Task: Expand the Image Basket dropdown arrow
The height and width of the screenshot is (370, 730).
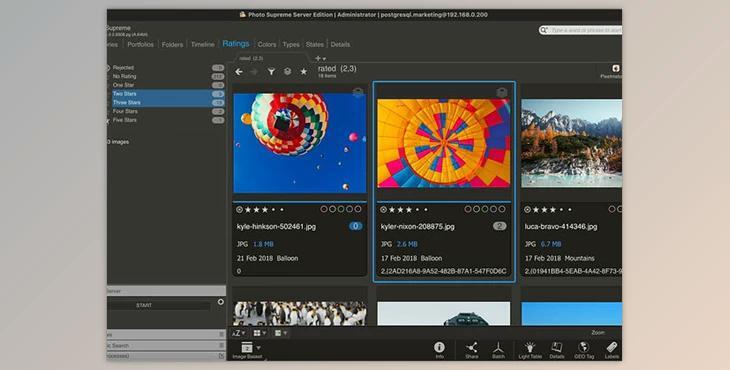Action: (x=258, y=348)
